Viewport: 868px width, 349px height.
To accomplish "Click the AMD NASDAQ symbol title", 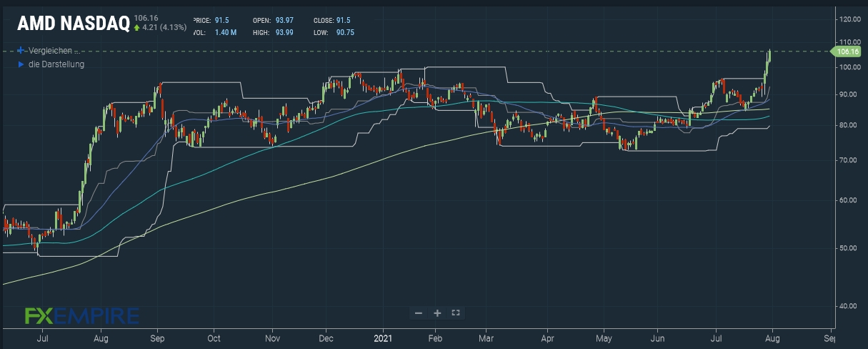I will (73, 24).
